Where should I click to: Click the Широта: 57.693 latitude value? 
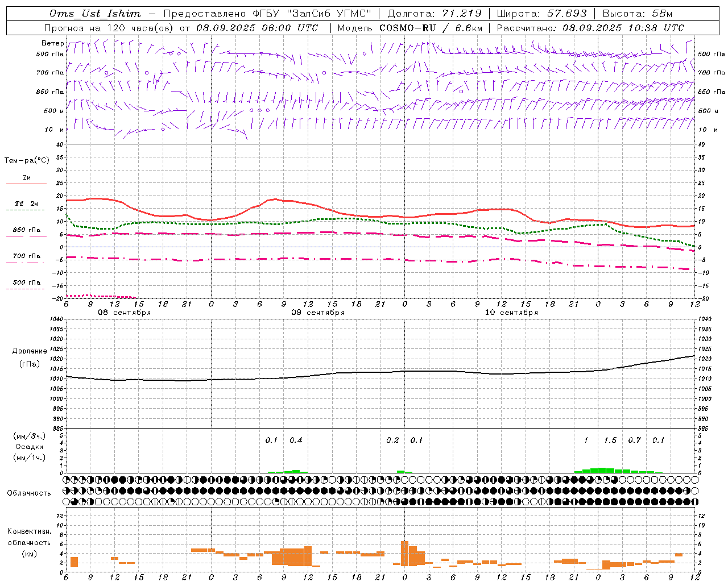542,14
